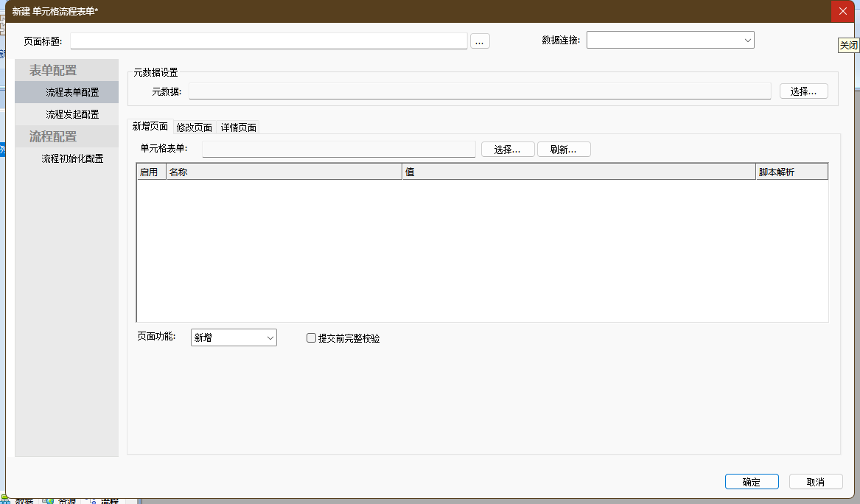This screenshot has height=504, width=860.
Task: Click the 脚本解析 column header
Action: click(791, 172)
